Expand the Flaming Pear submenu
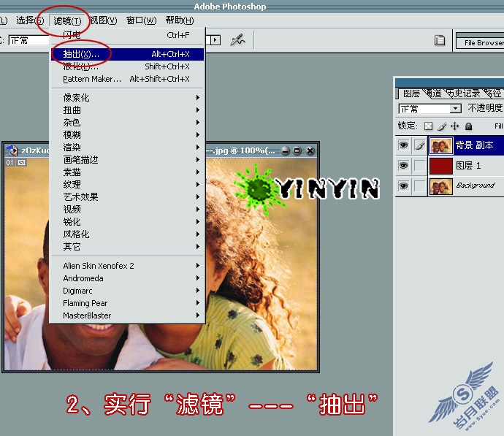This screenshot has width=504, height=436. tap(127, 303)
